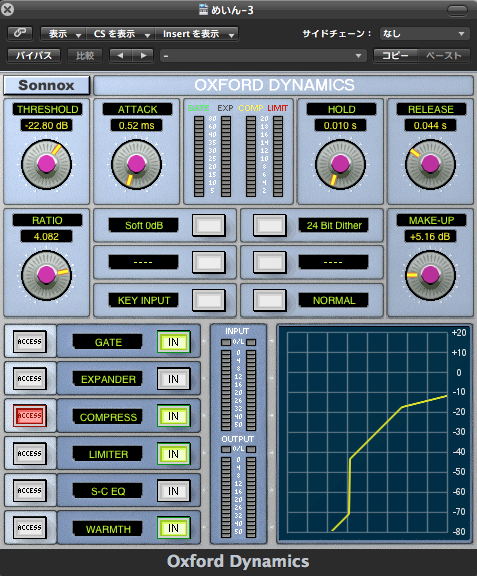477x576 pixels.
Task: Open the サイドチェーン dropdown set to なし
Action: click(x=424, y=34)
